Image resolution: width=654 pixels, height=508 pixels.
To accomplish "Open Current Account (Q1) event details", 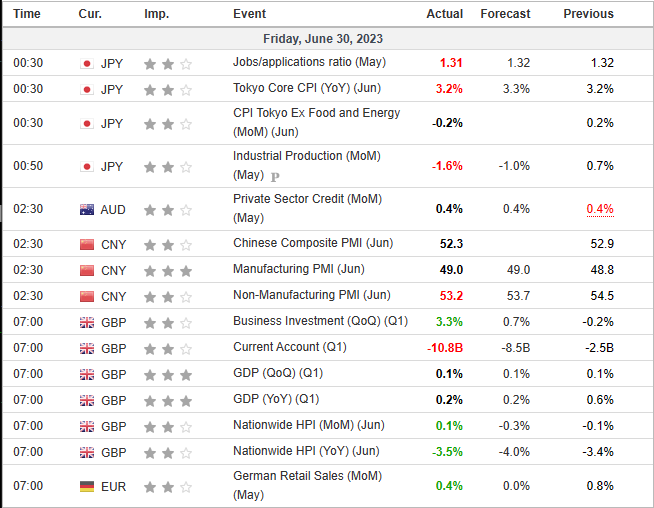I will coord(289,347).
